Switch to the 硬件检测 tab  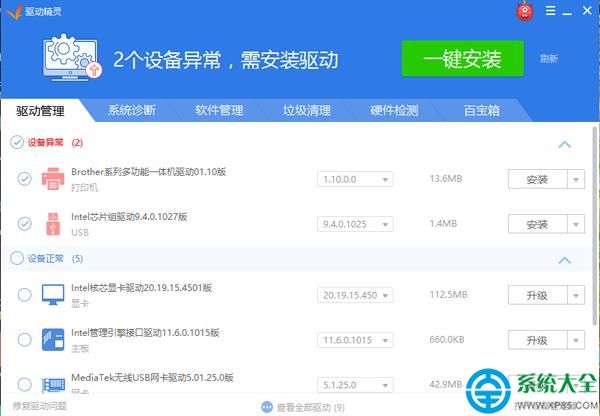coord(394,110)
